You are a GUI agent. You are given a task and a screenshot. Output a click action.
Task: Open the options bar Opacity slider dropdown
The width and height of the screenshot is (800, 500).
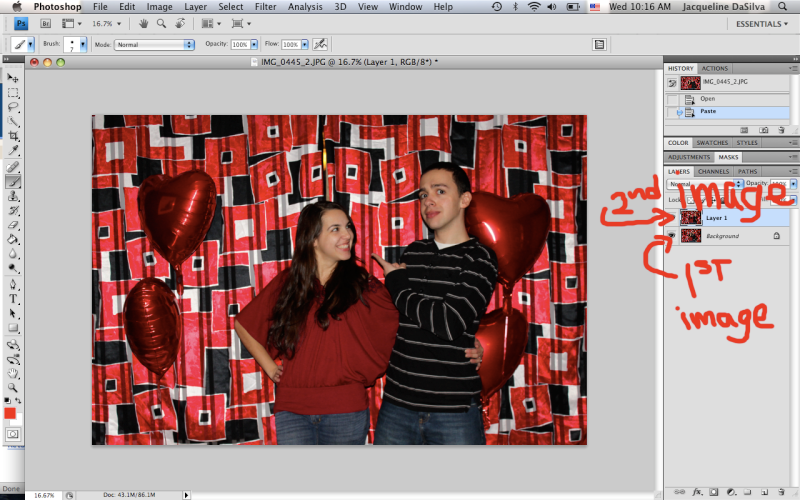click(254, 44)
